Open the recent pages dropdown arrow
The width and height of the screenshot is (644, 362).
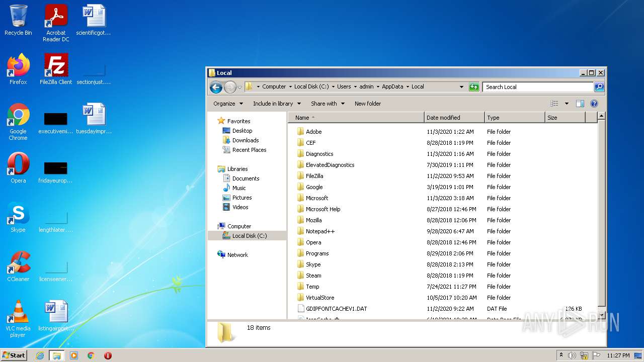239,87
